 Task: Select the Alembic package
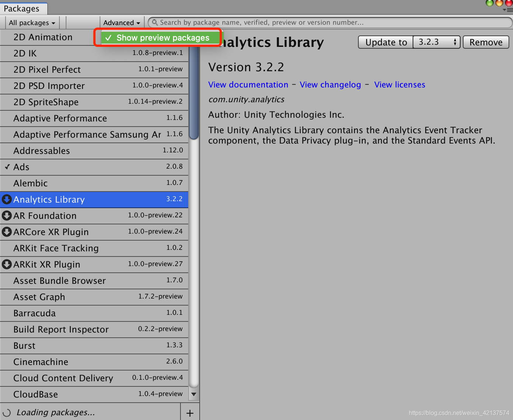94,183
